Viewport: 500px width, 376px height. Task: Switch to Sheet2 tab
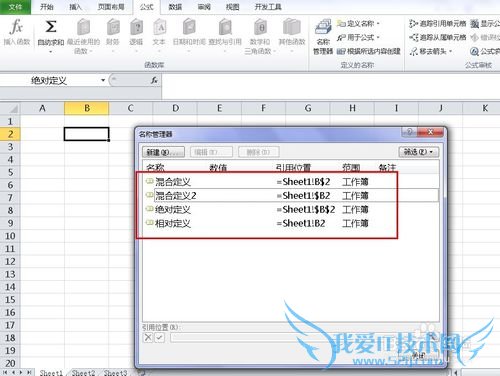click(x=83, y=372)
